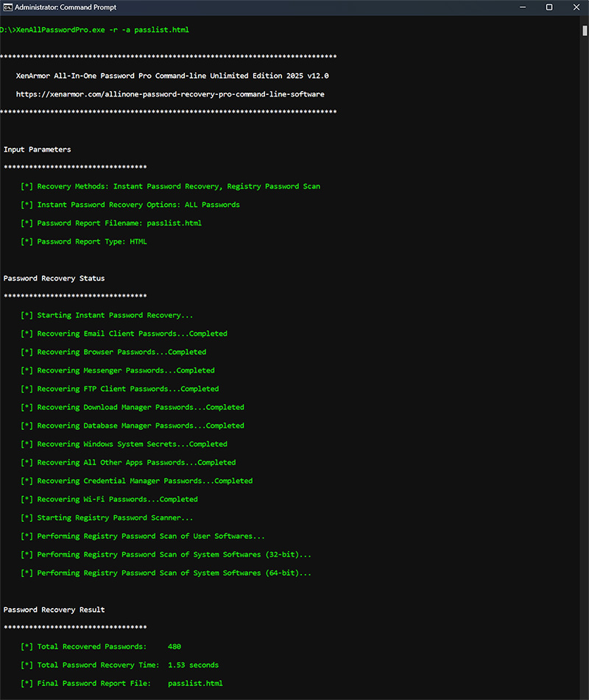Click Recovering Browser Passwords line
Screen dimensions: 589x700
(113, 352)
